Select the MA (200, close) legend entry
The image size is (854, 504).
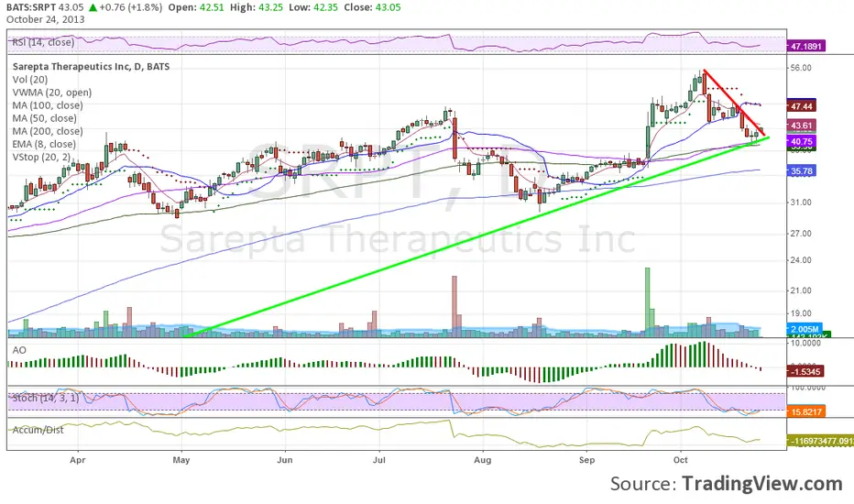pos(48,131)
